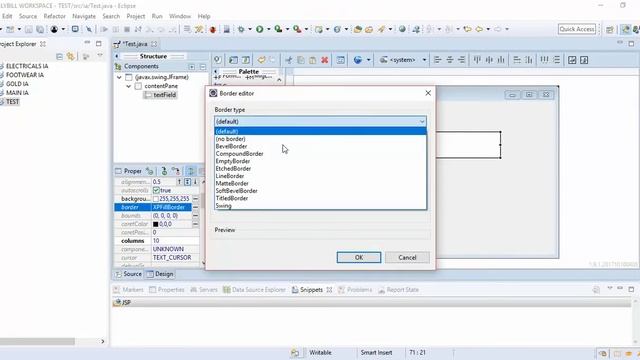The width and height of the screenshot is (640, 360).
Task: Click the Replicate width icon
Action: coord(517,60)
